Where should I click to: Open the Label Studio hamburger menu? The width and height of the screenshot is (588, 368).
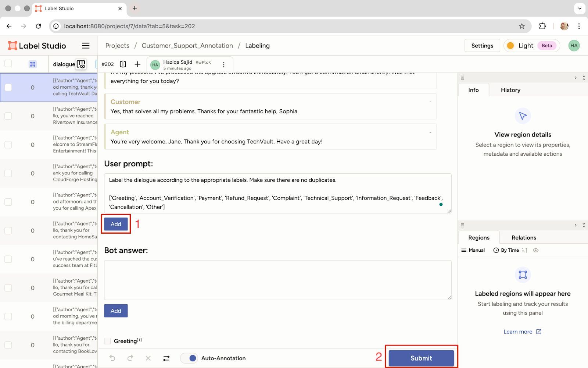[x=86, y=46]
